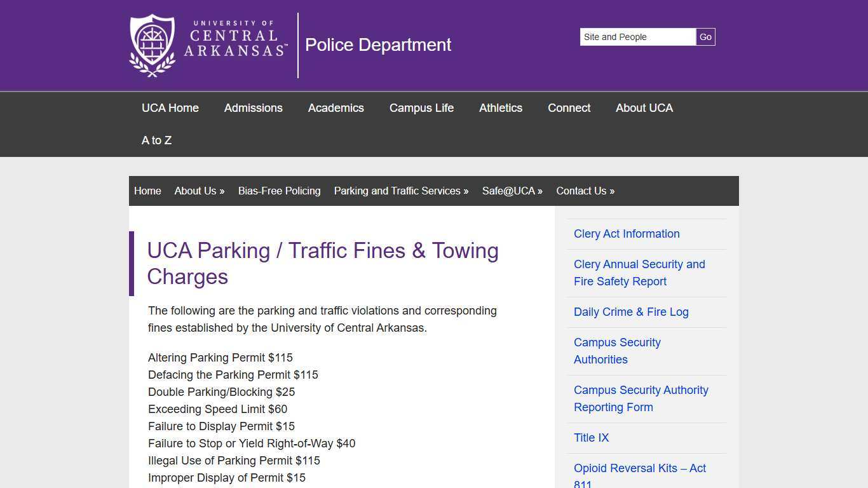This screenshot has width=868, height=488.
Task: Click the Go search button
Action: tap(705, 37)
